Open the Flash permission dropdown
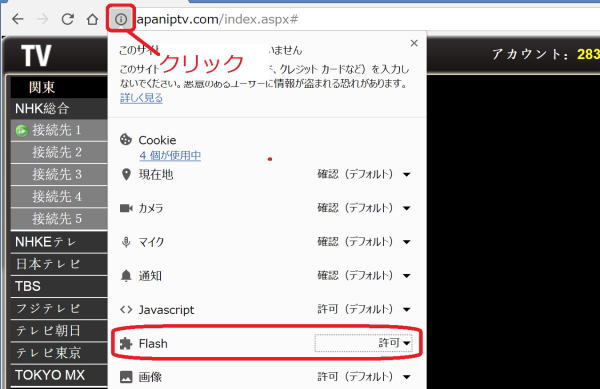 (x=363, y=343)
